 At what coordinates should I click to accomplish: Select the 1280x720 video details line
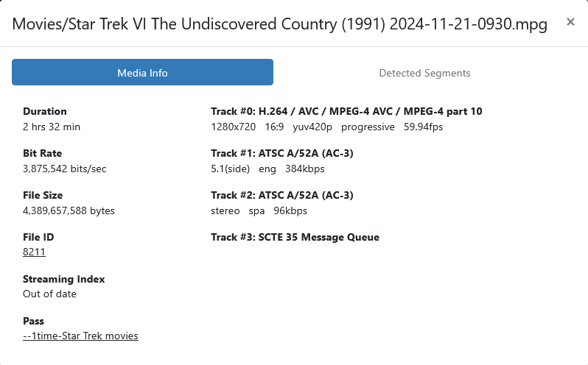(x=326, y=127)
